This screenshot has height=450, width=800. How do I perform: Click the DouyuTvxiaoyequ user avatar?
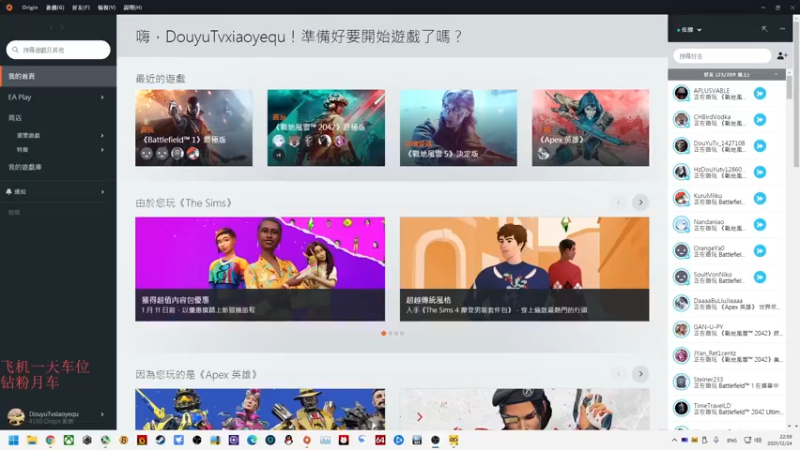point(16,417)
